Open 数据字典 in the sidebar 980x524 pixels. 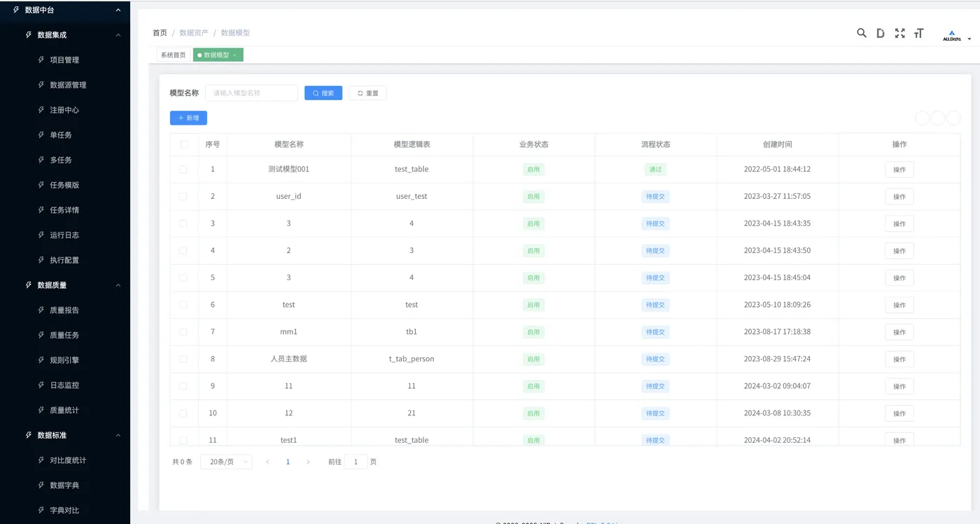click(x=64, y=485)
